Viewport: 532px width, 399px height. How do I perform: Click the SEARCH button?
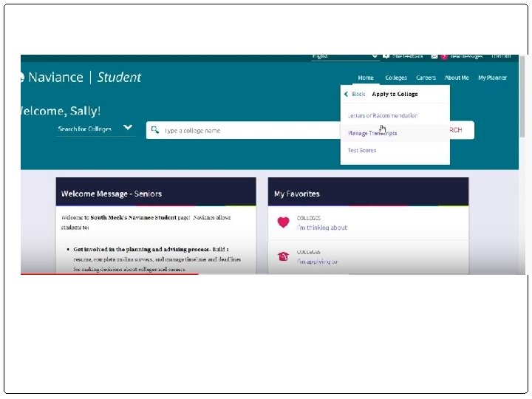pyautogui.click(x=461, y=130)
